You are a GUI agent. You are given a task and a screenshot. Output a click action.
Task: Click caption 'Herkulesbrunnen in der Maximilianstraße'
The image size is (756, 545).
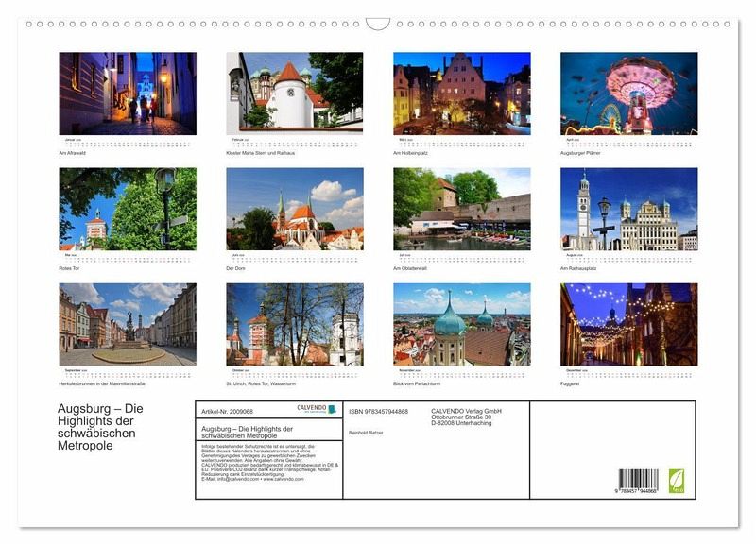[102, 384]
